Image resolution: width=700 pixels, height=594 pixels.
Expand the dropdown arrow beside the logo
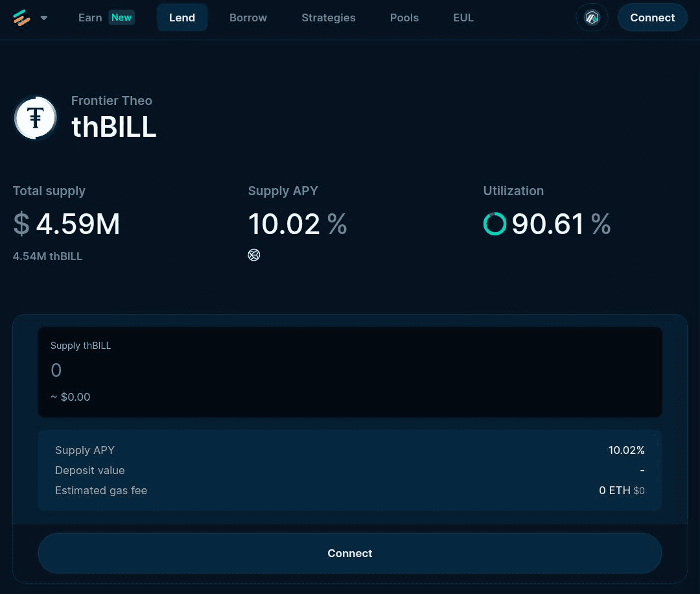pyautogui.click(x=44, y=18)
